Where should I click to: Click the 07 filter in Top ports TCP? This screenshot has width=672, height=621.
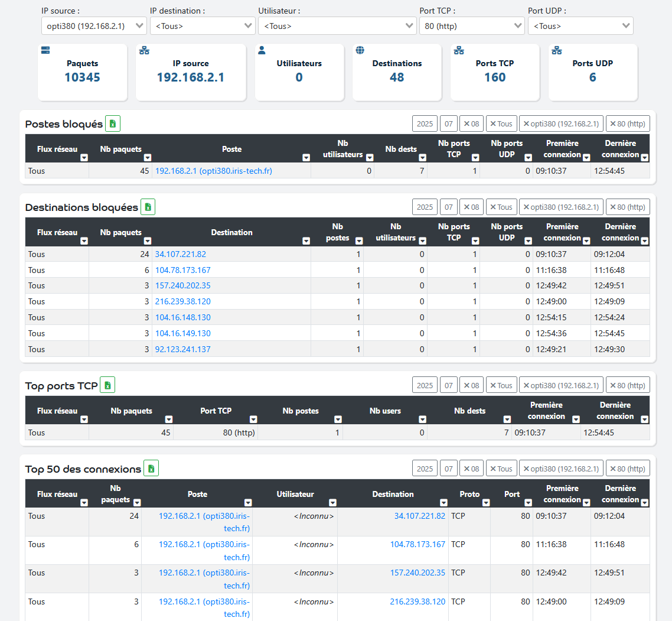[x=448, y=385]
